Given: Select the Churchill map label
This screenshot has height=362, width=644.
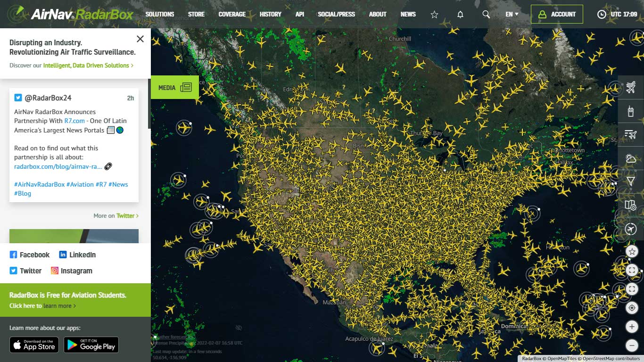Looking at the screenshot, I should point(400,39).
